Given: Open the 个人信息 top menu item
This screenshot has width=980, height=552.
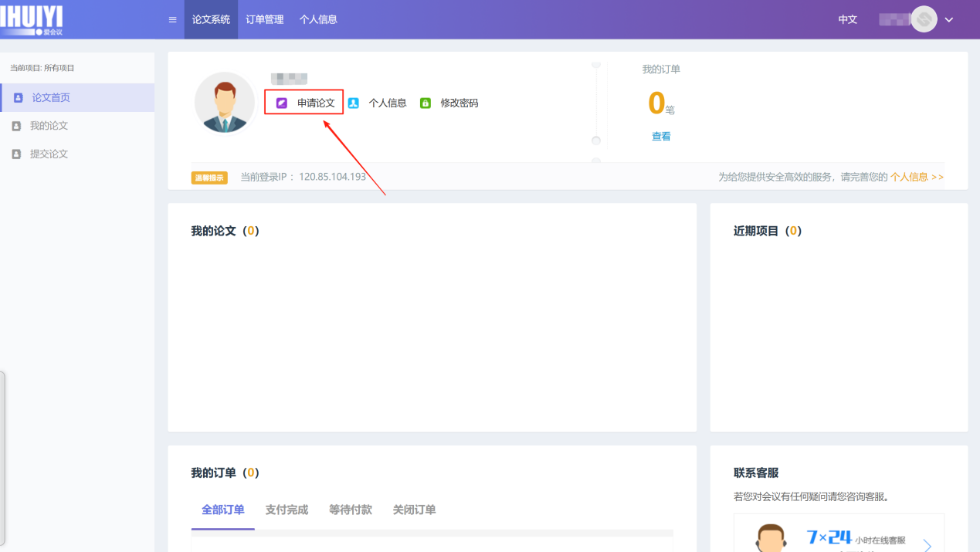Looking at the screenshot, I should [318, 19].
